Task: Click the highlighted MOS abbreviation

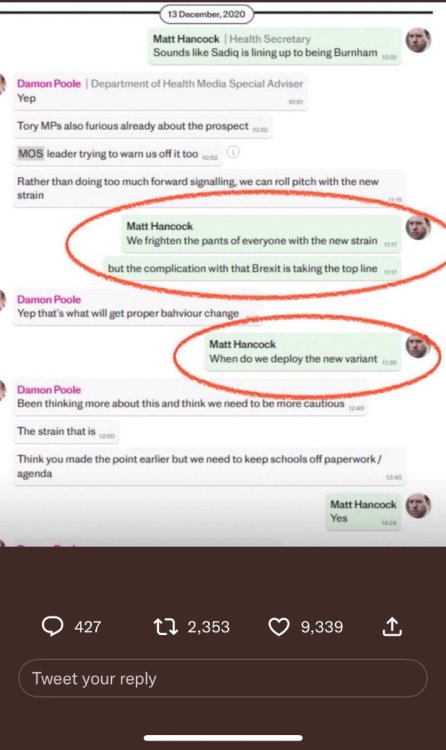Action: pyautogui.click(x=31, y=154)
